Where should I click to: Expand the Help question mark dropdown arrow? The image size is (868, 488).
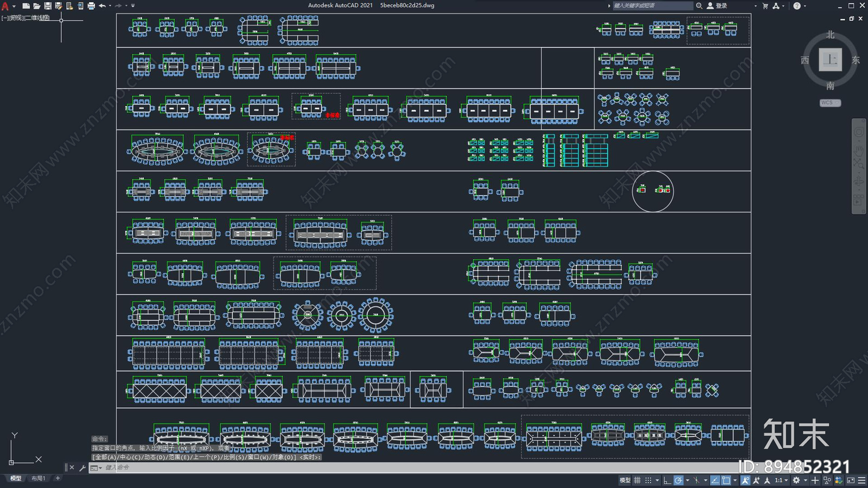pyautogui.click(x=805, y=6)
